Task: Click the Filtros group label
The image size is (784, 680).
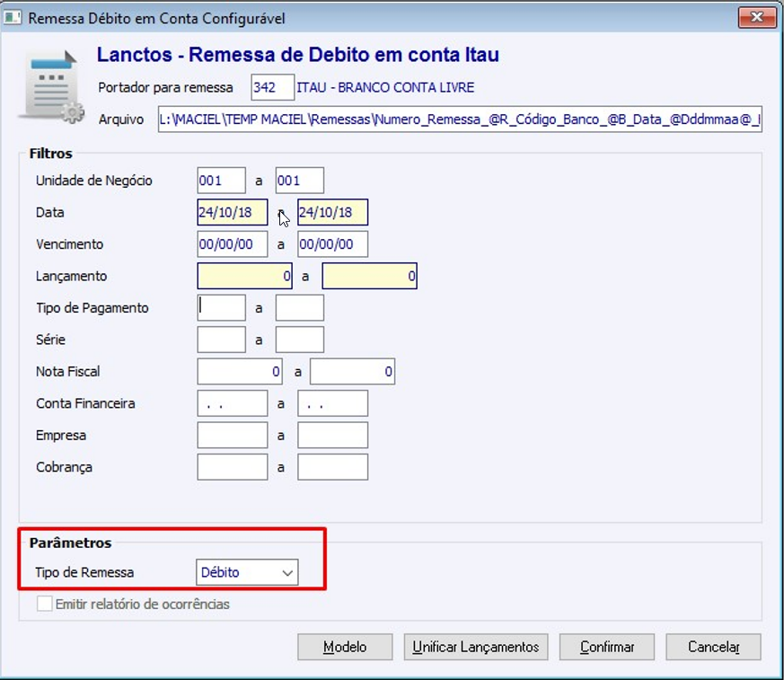Action: 51,154
